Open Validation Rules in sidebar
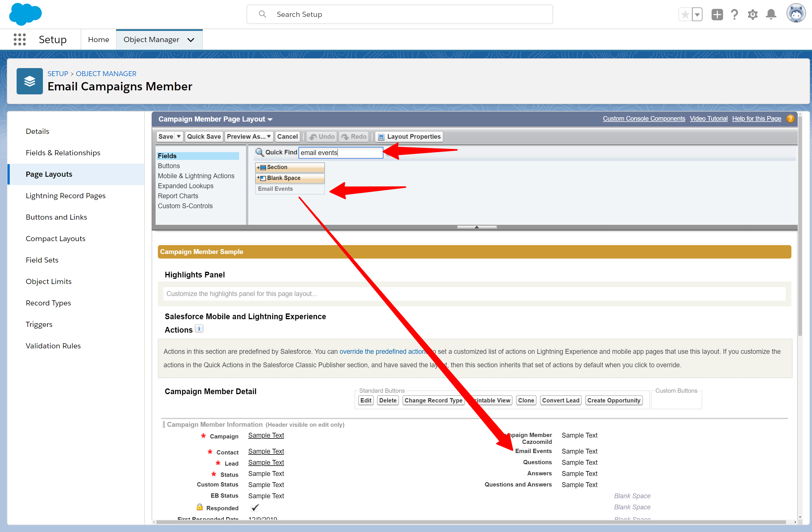This screenshot has width=812, height=532. (53, 346)
